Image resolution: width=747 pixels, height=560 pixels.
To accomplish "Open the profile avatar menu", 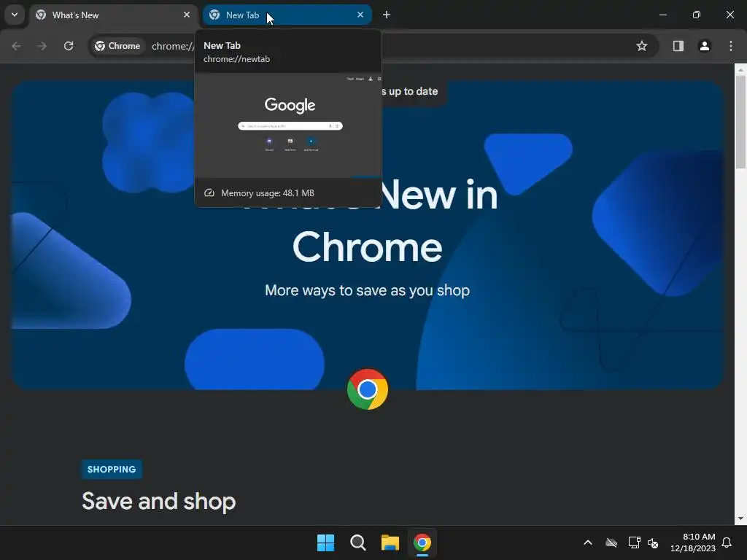I will [705, 46].
